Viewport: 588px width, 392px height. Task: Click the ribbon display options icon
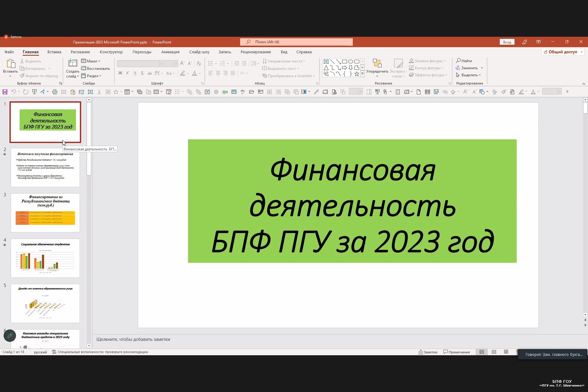[x=538, y=42]
